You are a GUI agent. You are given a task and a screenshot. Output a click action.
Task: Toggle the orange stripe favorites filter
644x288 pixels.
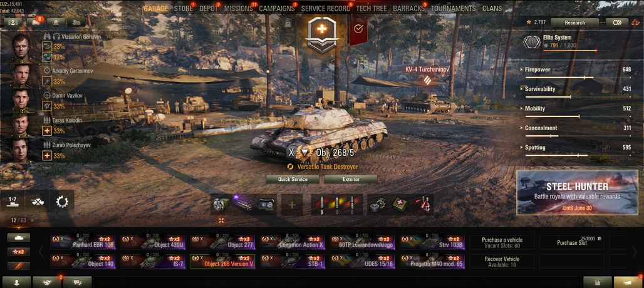click(19, 266)
